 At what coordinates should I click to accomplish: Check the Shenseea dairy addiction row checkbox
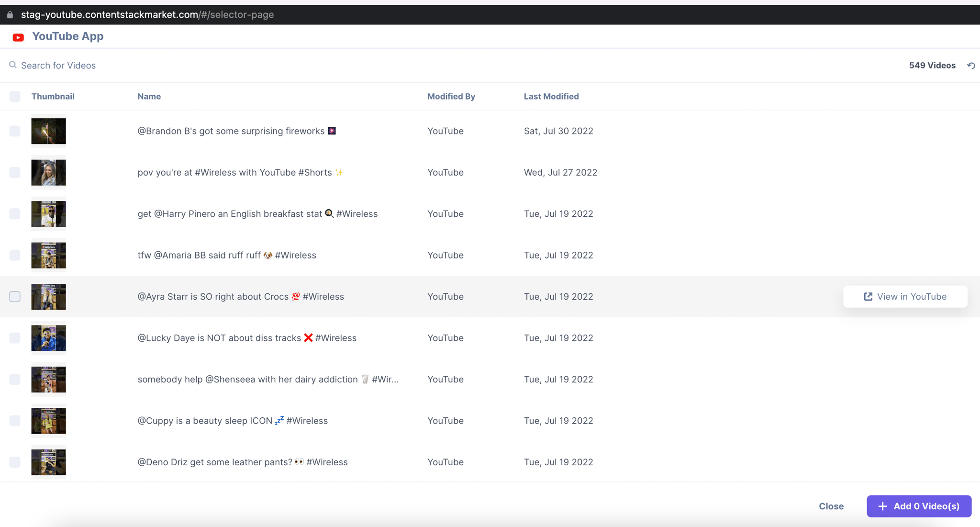tap(15, 380)
